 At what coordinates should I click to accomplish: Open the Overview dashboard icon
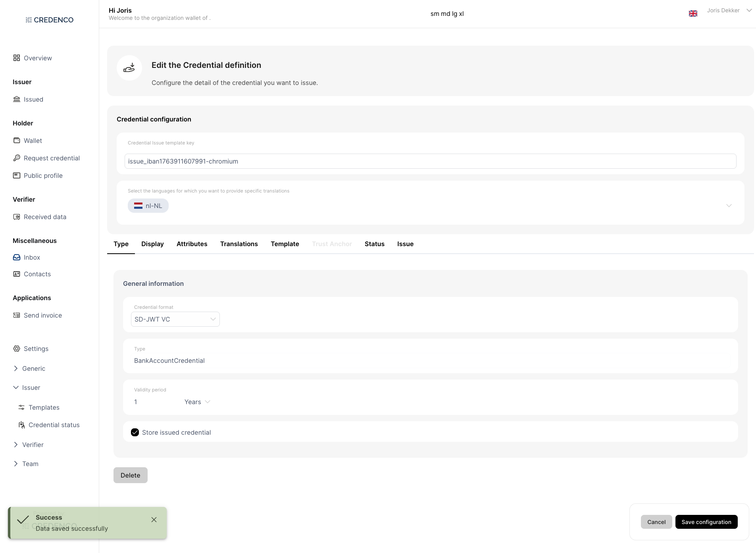point(16,58)
